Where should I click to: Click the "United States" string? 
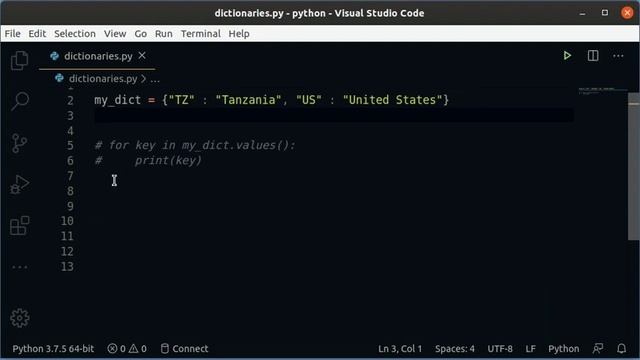pyautogui.click(x=393, y=100)
